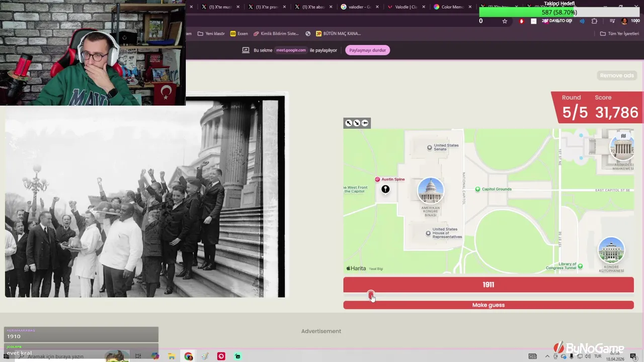Open the Yeni klasör bookmark folder
Screen dimensions: 644x362
click(x=211, y=34)
